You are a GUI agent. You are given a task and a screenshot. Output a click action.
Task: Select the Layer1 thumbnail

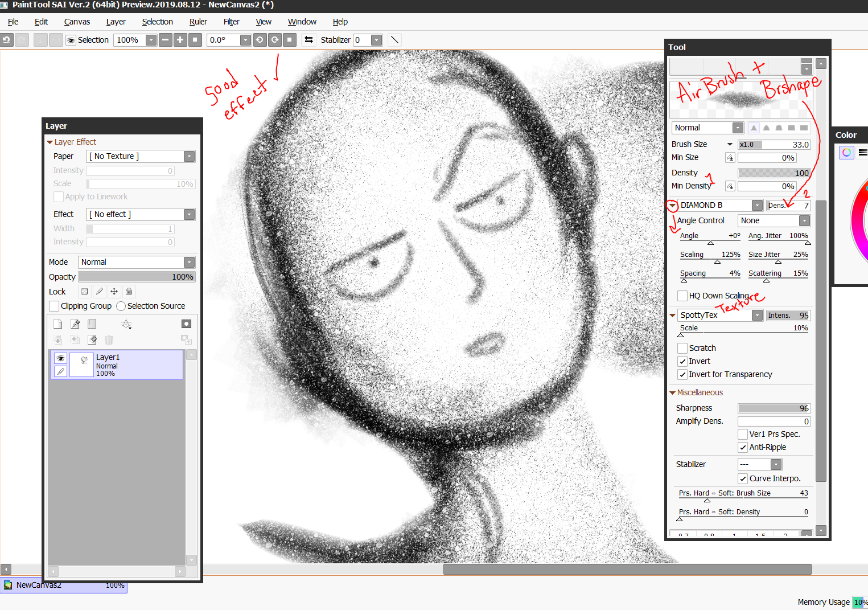point(82,365)
